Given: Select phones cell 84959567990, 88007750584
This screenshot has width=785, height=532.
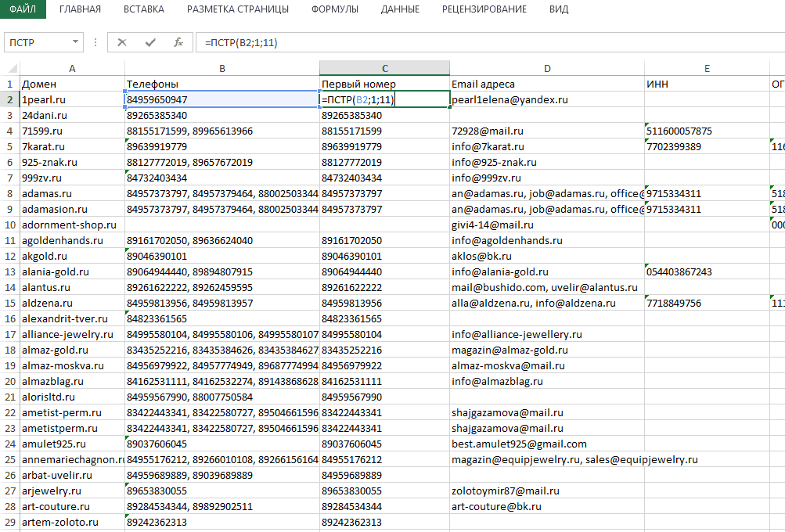Looking at the screenshot, I should 222,397.
